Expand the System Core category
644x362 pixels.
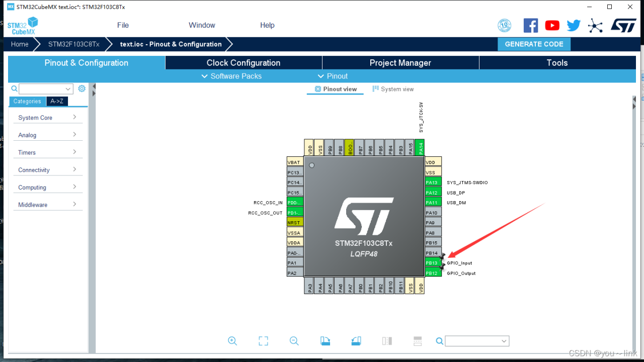point(48,118)
